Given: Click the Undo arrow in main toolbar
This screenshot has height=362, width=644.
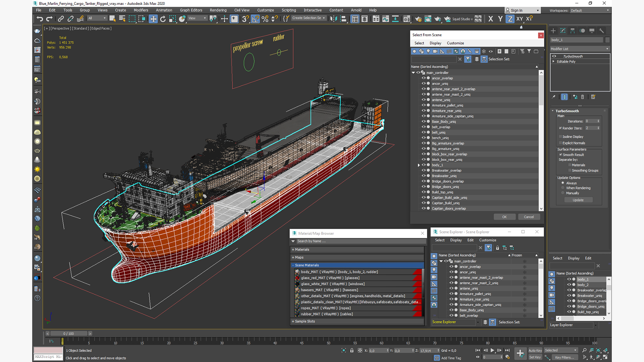Looking at the screenshot, I should pos(40,19).
